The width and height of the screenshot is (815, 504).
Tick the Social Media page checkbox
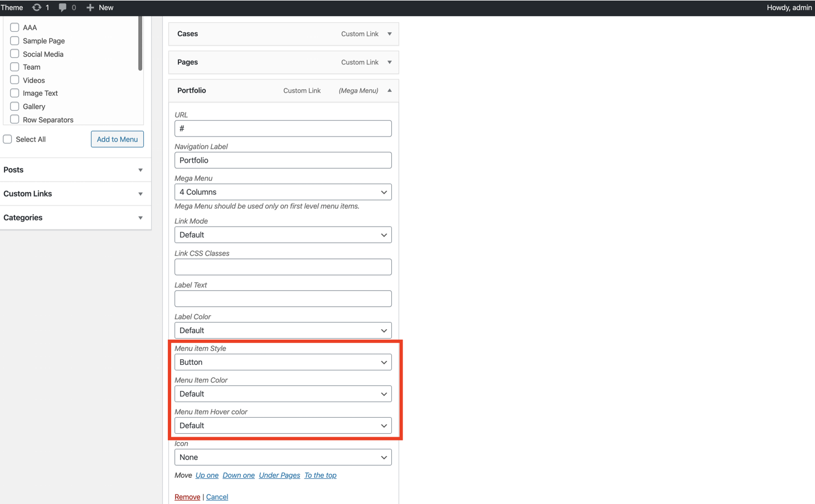[14, 54]
